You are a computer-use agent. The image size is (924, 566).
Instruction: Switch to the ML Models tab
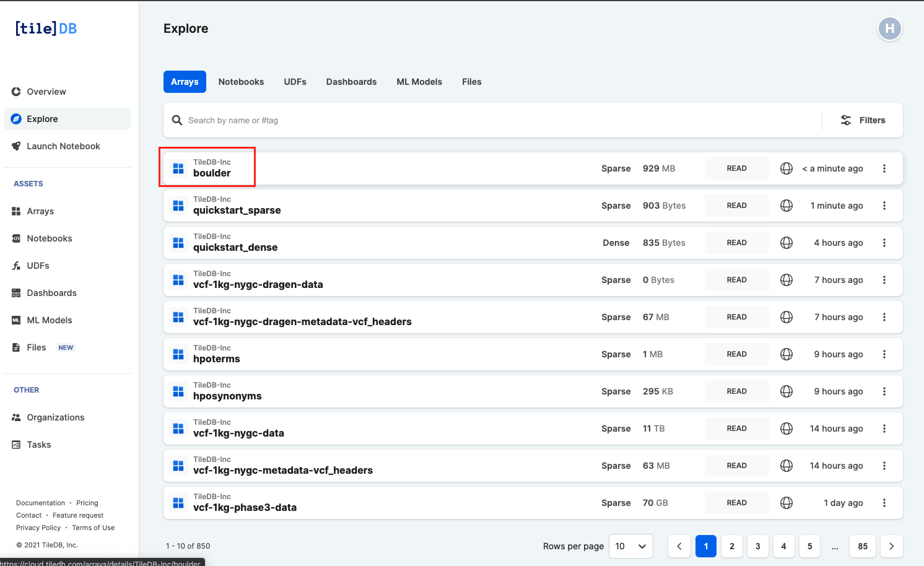coord(419,82)
